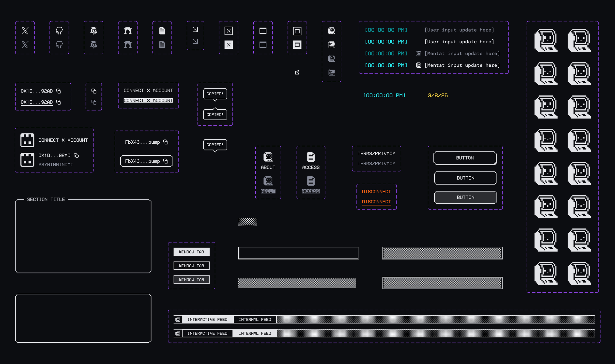
Task: Click the brighter TERMS/PRIVACY link
Action: point(376,153)
